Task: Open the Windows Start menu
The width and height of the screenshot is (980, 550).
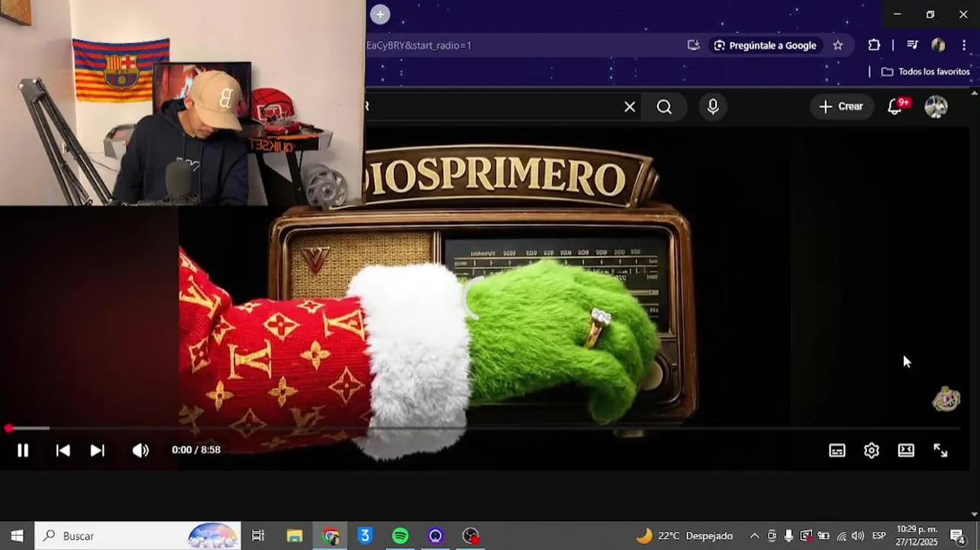Action: (17, 535)
